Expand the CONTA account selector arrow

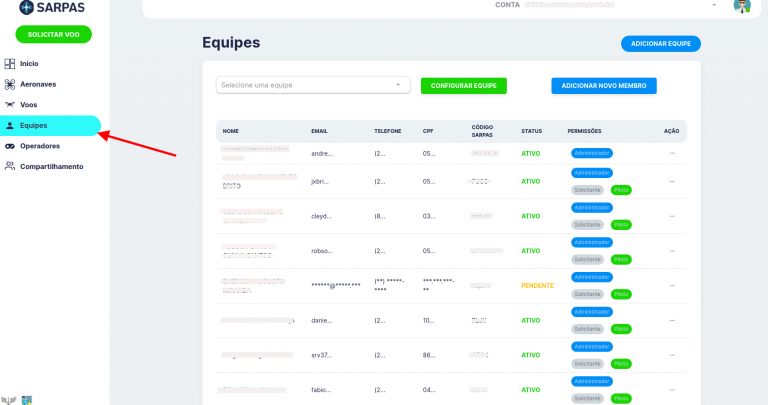click(x=714, y=5)
